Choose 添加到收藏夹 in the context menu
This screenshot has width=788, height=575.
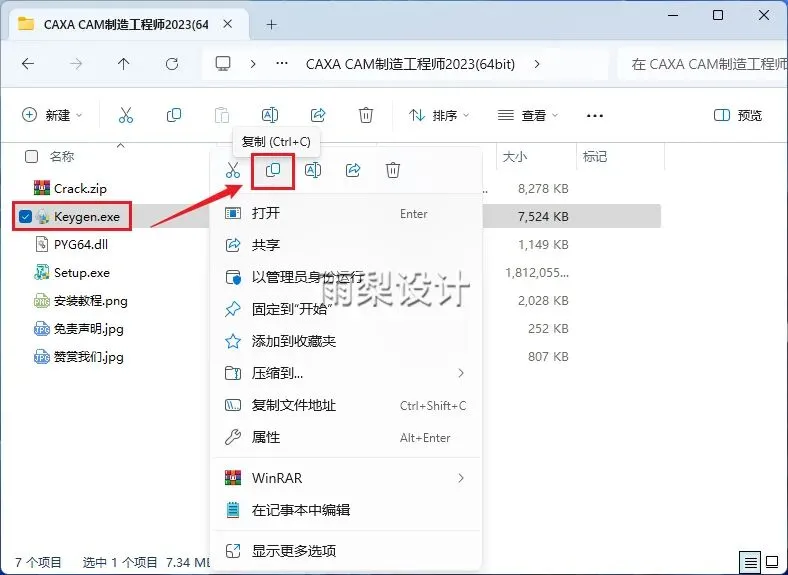point(346,341)
